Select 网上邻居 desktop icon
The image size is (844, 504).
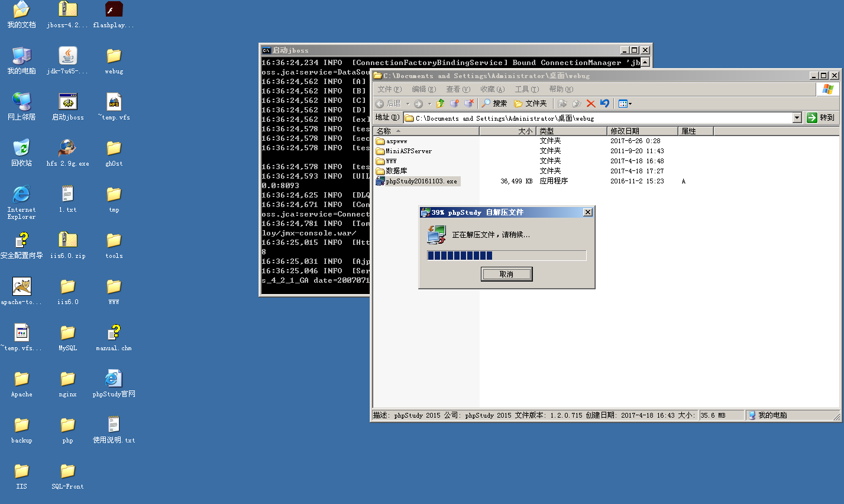21,107
